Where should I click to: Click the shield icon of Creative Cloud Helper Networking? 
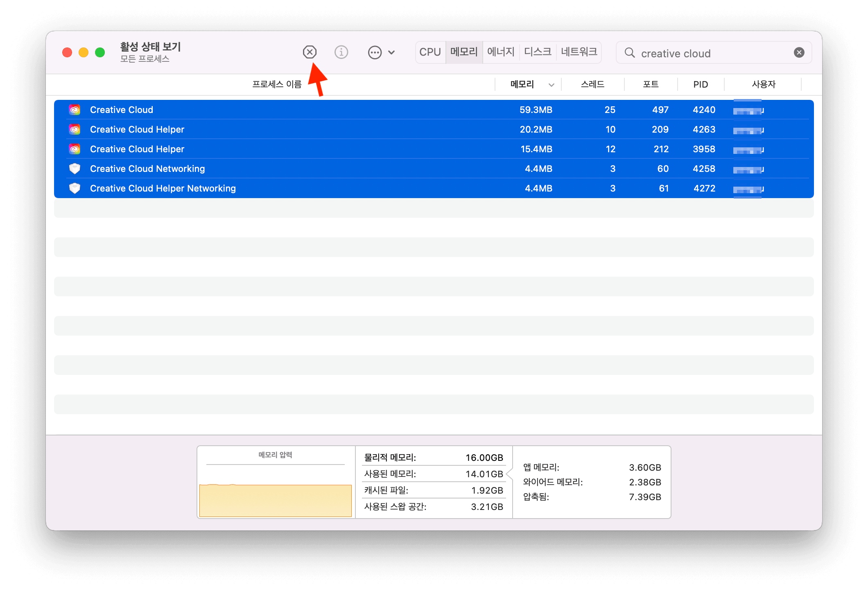pyautogui.click(x=75, y=188)
